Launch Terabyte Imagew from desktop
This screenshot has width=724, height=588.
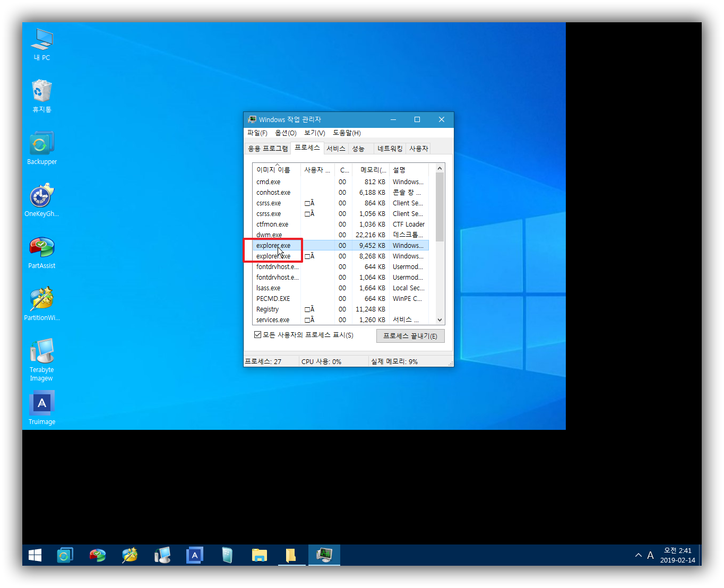[42, 360]
